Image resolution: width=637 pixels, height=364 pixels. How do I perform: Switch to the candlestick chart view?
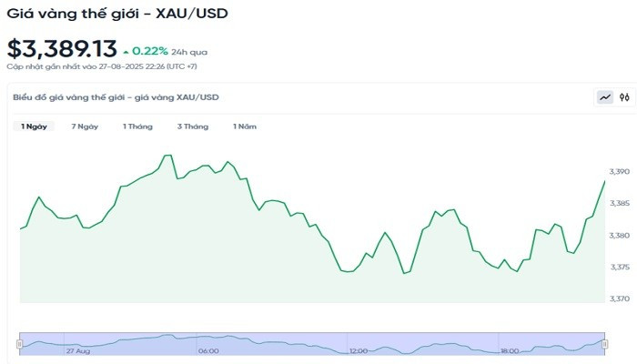click(x=624, y=97)
